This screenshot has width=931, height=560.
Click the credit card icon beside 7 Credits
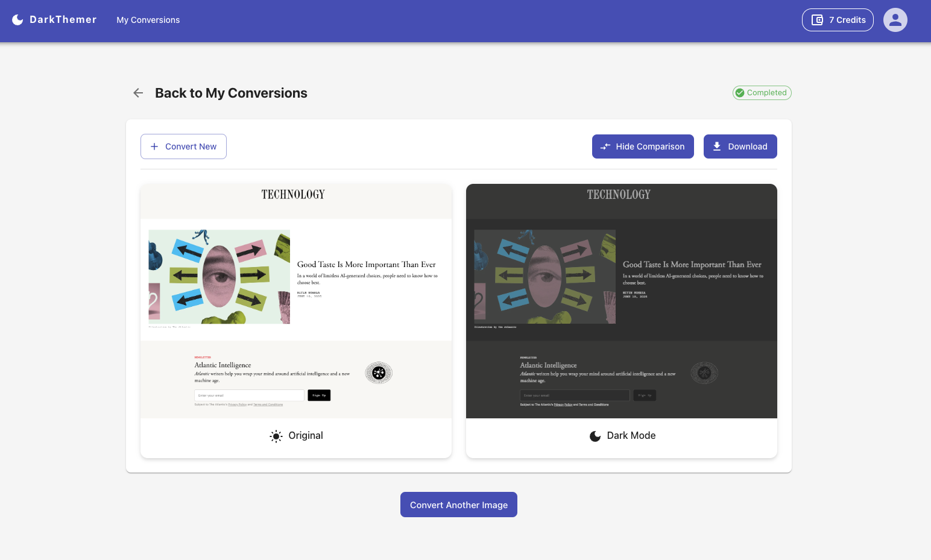(x=817, y=20)
